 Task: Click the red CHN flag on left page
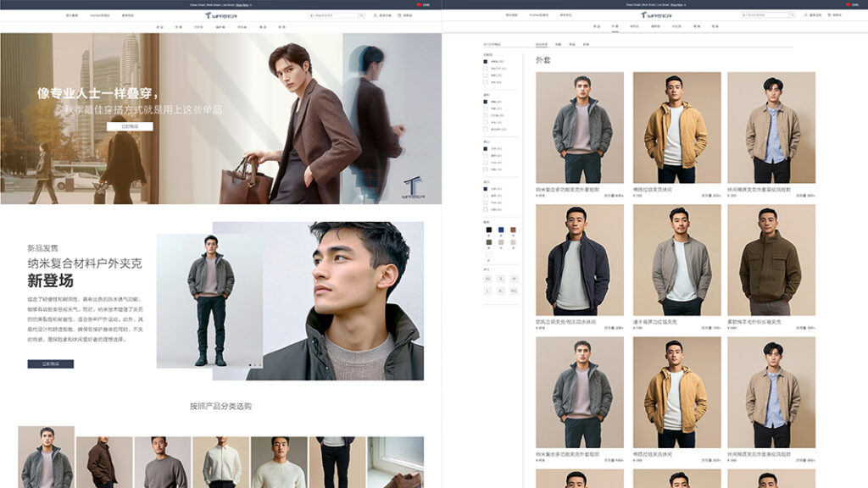(x=419, y=4)
